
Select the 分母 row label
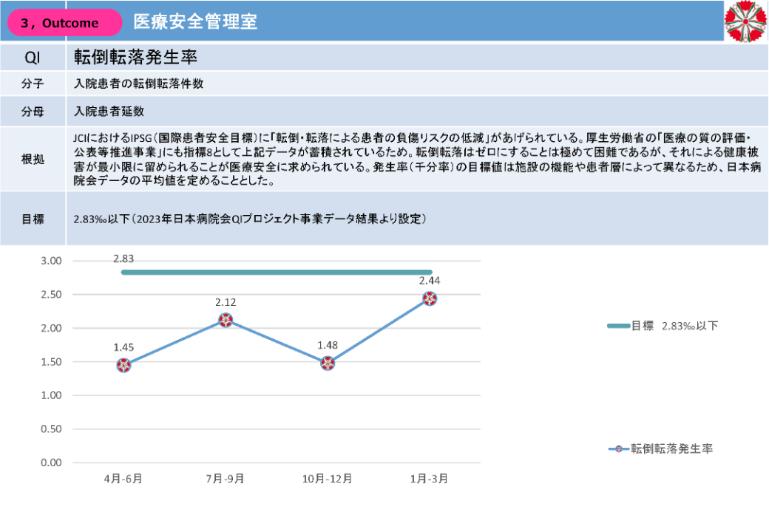pos(33,112)
